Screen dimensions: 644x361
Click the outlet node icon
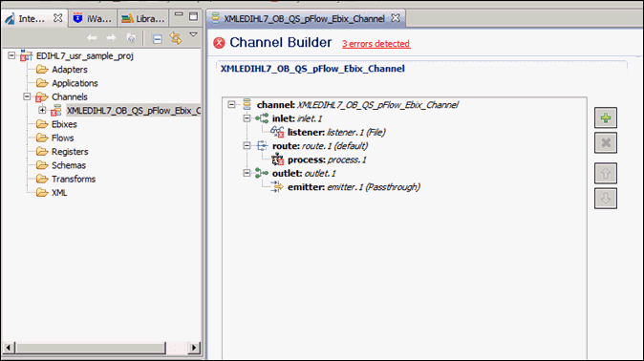point(261,173)
